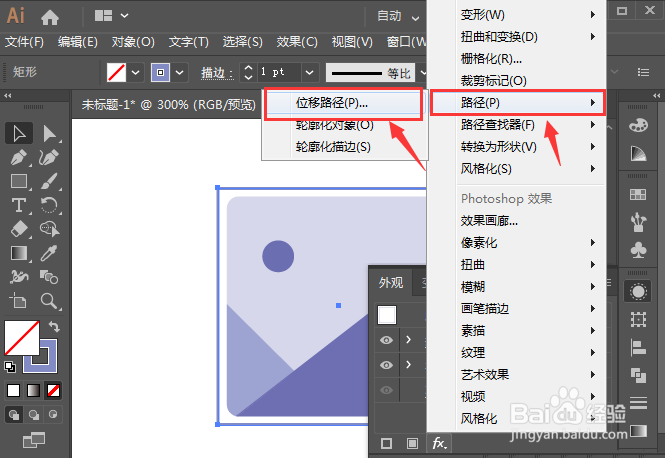Open the stroke color dropdown in control bar

point(180,73)
